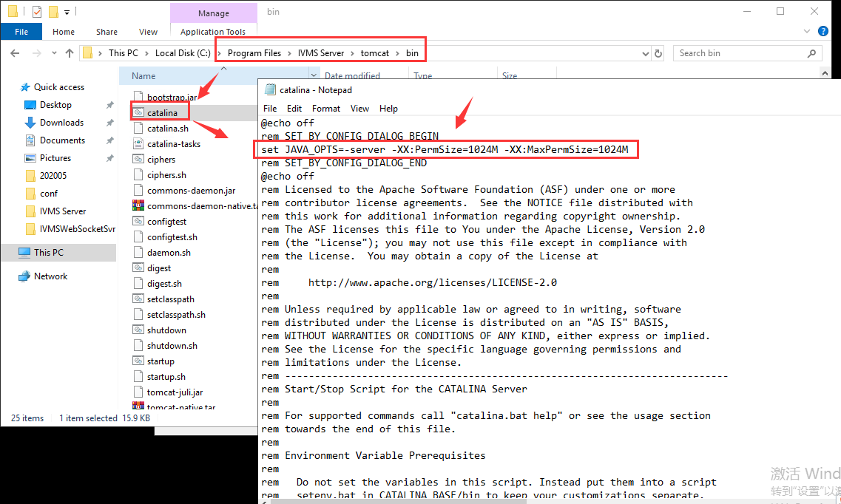Select Desktop in the navigation pane
Image resolution: width=841 pixels, height=504 pixels.
(x=55, y=105)
